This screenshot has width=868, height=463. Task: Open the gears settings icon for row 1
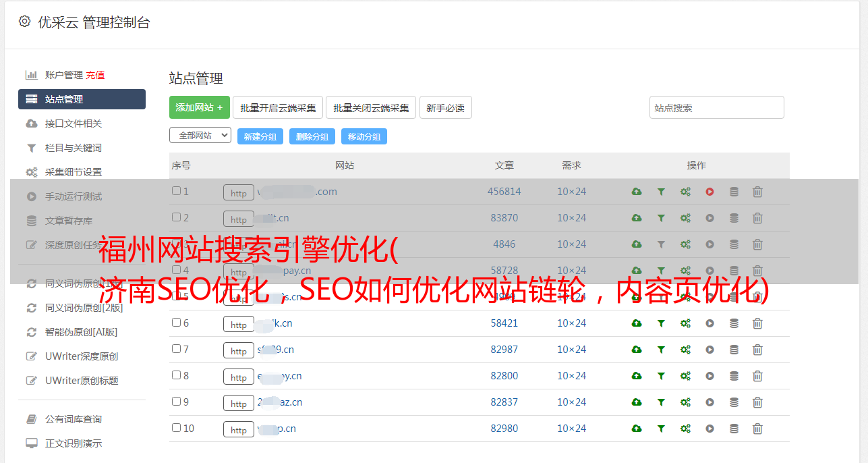click(685, 192)
